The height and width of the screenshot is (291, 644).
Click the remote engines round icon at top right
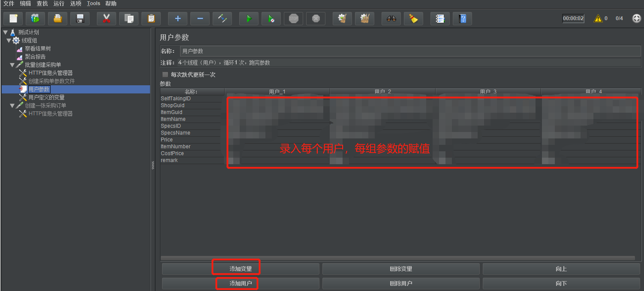pos(636,18)
